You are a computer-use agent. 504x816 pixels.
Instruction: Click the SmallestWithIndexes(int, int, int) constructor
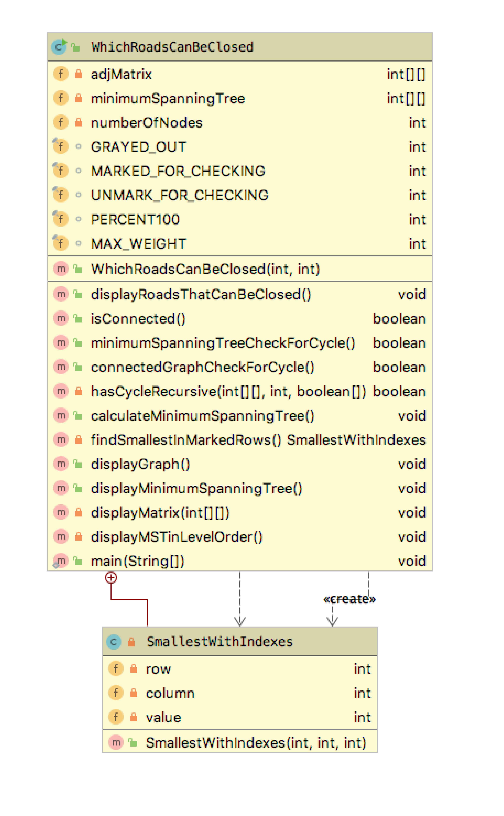tap(256, 743)
